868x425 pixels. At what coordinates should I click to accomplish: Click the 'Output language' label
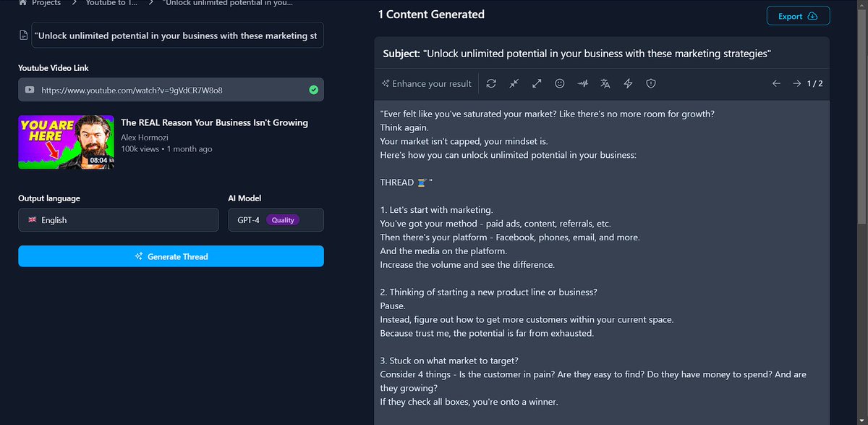[49, 198]
